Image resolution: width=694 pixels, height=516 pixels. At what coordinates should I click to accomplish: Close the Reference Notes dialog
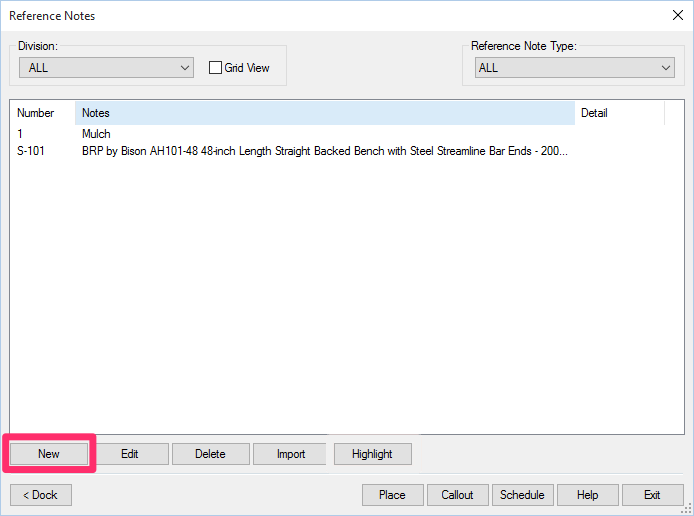coord(678,15)
